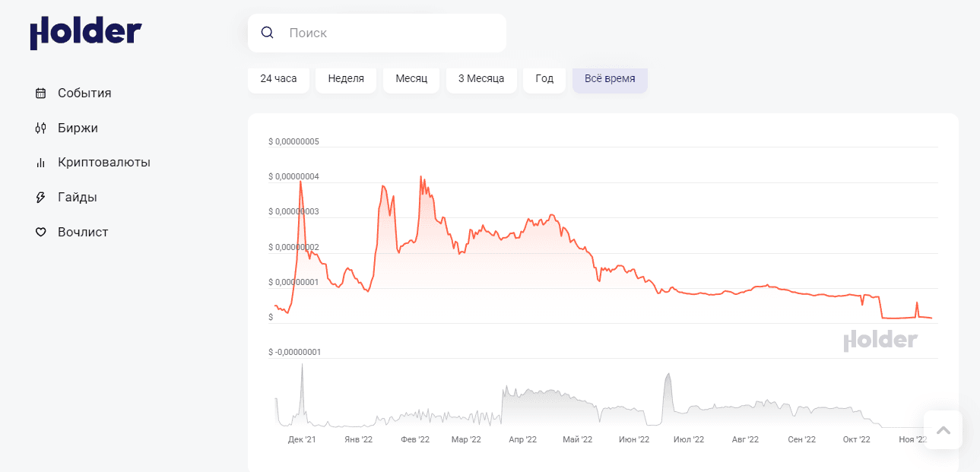
Task: Choose the 3 Месяца range
Action: 481,78
